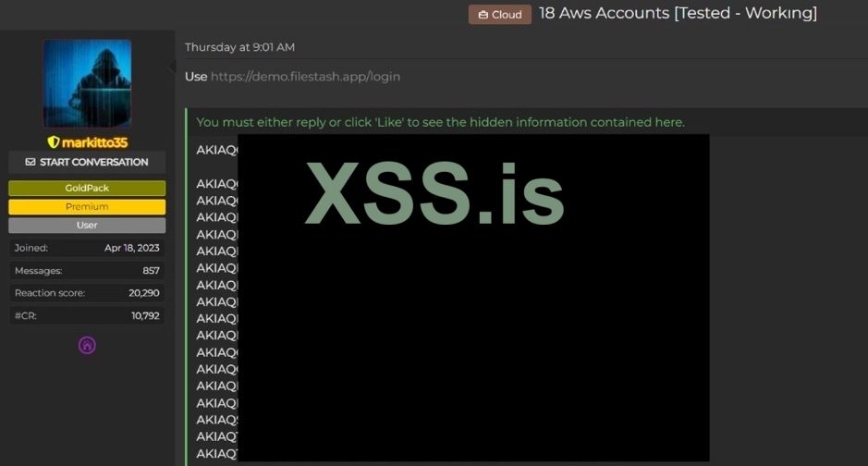This screenshot has width=868, height=466.
Task: Open thread title 18 Aws Accounts
Action: click(x=679, y=13)
